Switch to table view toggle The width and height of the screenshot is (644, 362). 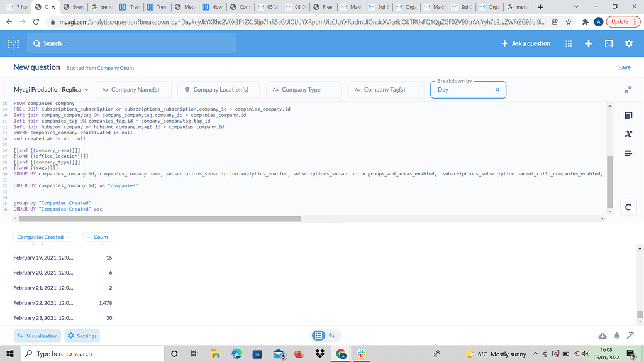(318, 336)
